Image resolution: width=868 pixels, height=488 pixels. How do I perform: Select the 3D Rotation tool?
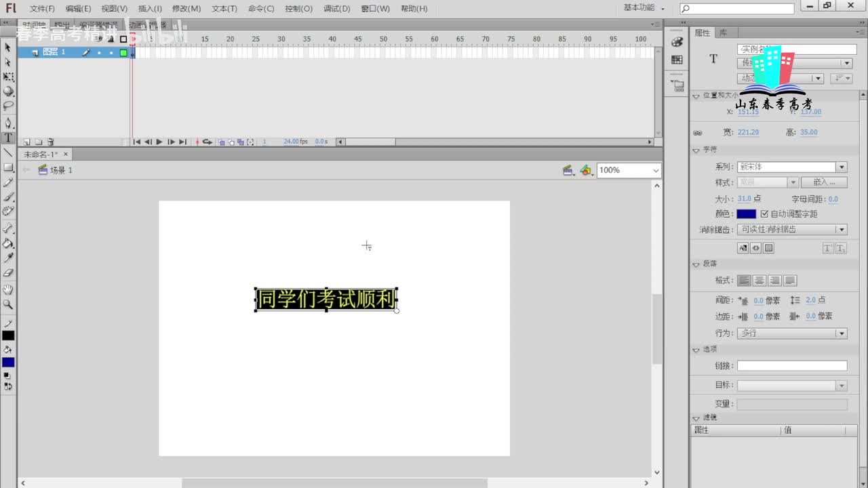[8, 91]
